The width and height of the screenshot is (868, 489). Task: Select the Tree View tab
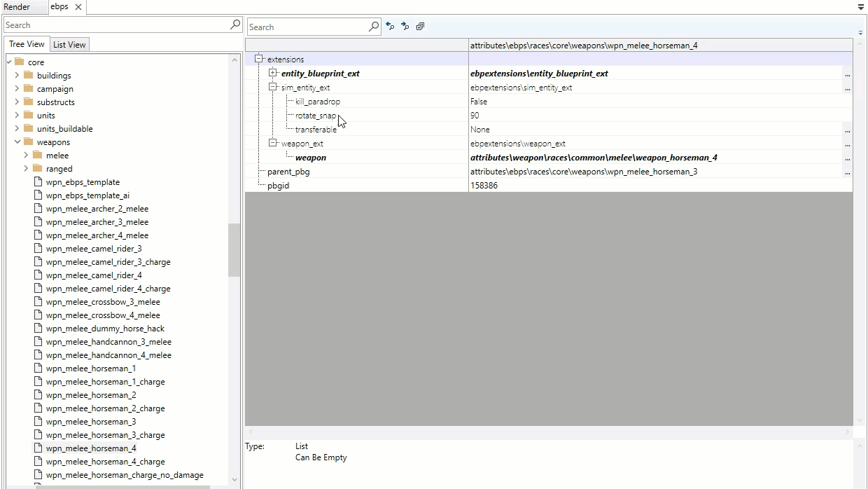pos(27,44)
